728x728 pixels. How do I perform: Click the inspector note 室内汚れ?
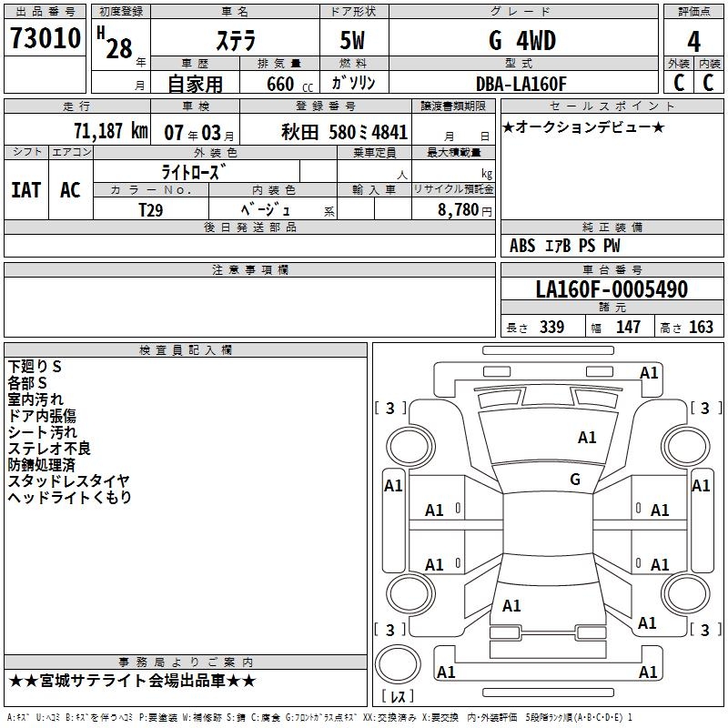click(x=35, y=399)
